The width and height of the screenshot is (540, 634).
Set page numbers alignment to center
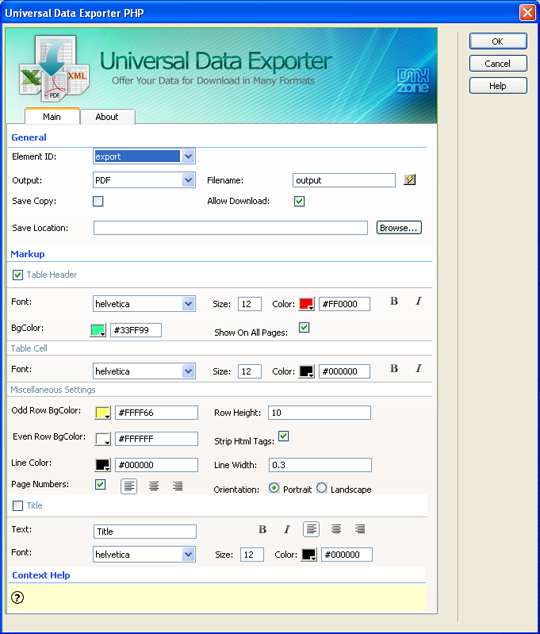[154, 486]
